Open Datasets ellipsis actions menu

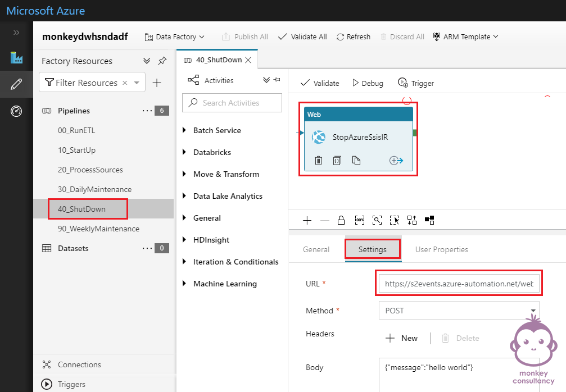[x=147, y=248]
